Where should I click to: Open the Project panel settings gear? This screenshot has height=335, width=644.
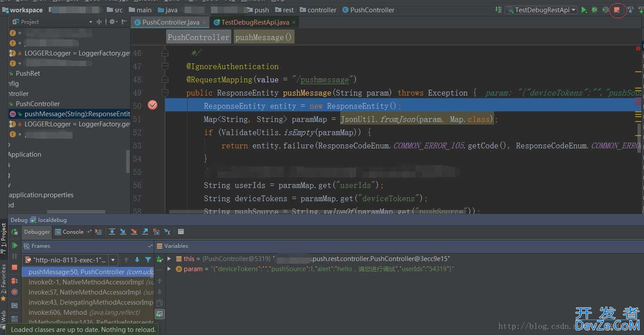[x=113, y=22]
